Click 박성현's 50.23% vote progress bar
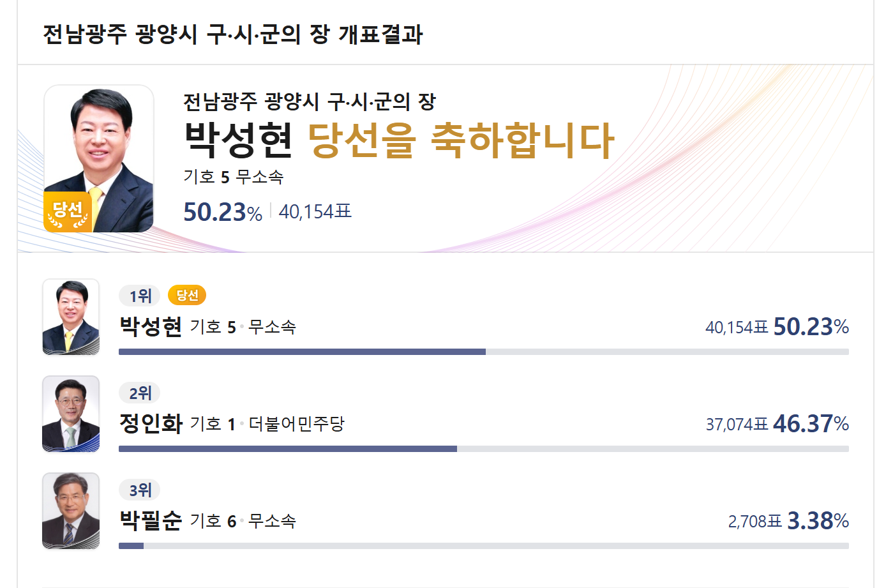 [484, 352]
